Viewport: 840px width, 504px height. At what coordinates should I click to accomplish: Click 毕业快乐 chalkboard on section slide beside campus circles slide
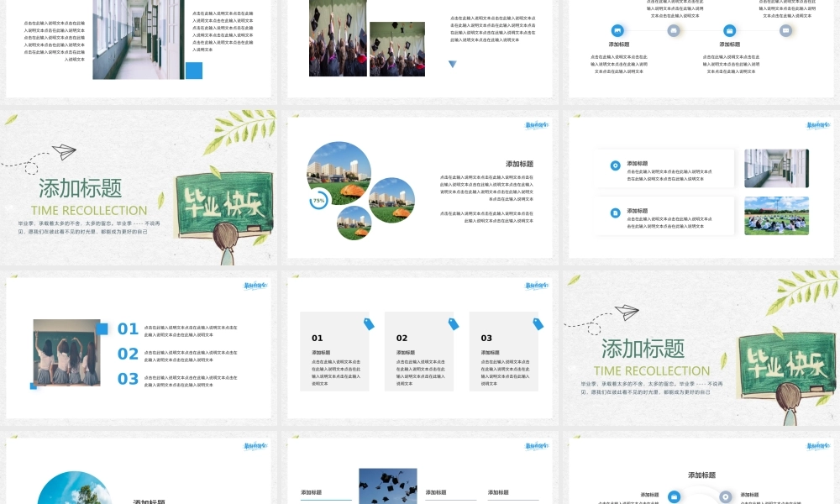tap(224, 203)
